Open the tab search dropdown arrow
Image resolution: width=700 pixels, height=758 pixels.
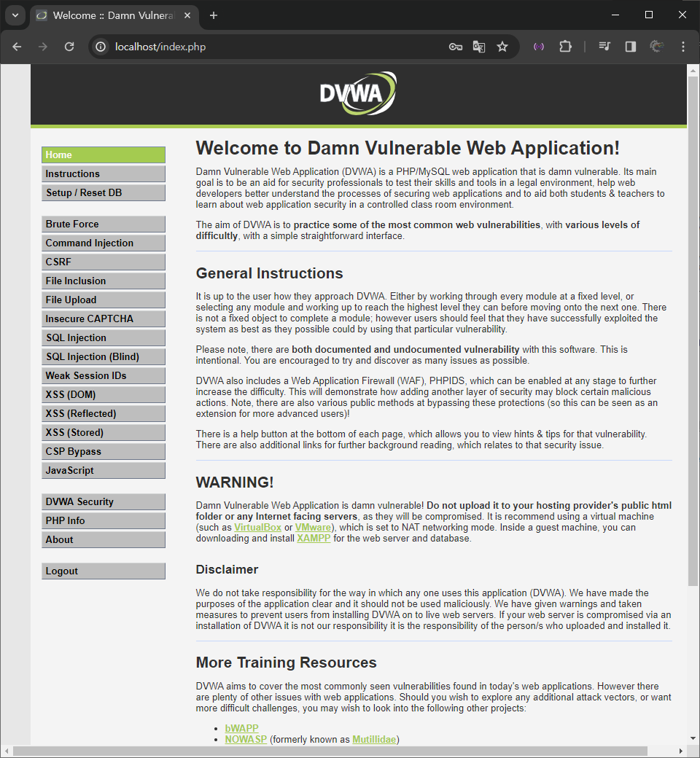coord(15,15)
